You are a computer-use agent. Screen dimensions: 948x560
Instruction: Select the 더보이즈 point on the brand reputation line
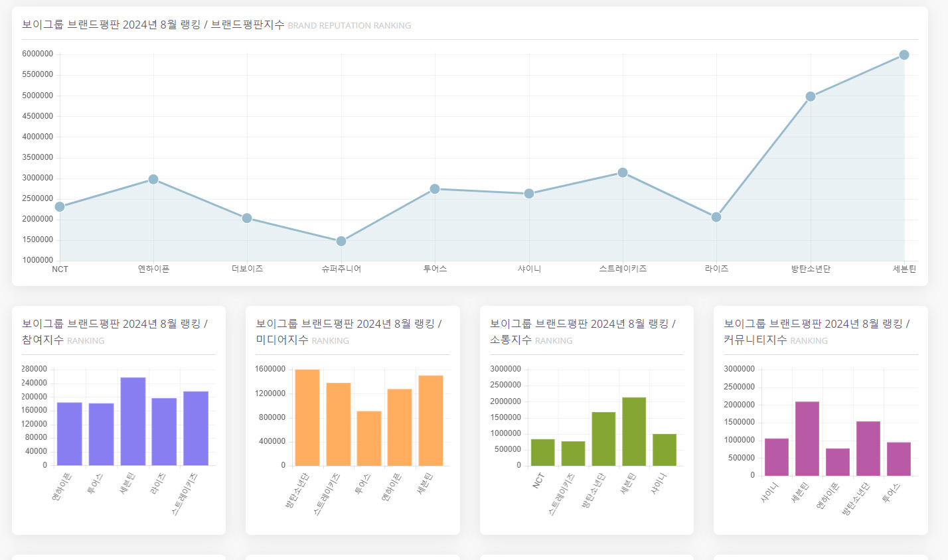click(x=247, y=218)
